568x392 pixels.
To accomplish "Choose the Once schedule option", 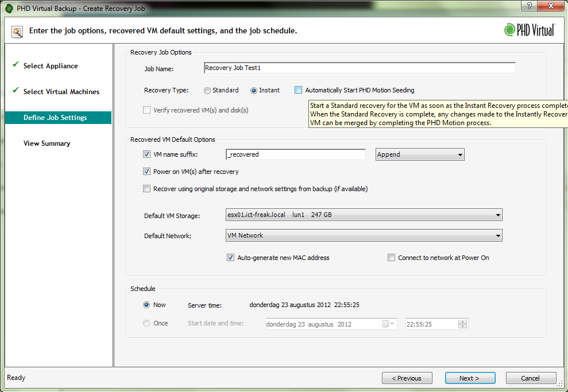I will (146, 323).
